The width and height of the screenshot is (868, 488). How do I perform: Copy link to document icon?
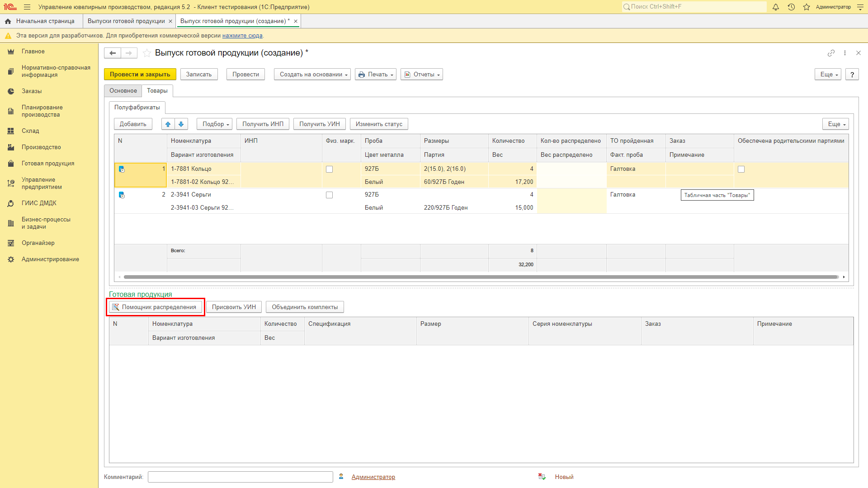click(831, 53)
